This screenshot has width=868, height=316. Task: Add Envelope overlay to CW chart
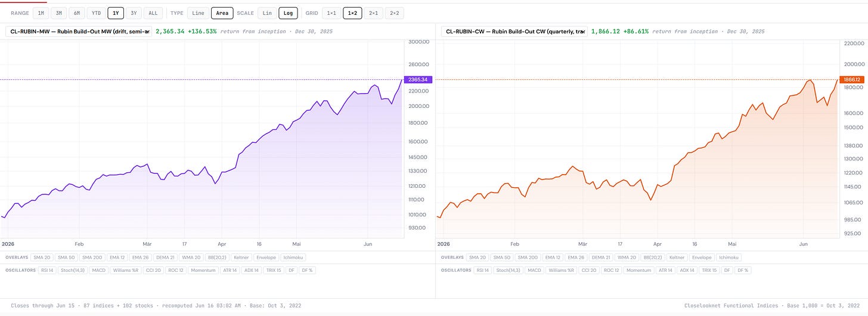click(702, 258)
